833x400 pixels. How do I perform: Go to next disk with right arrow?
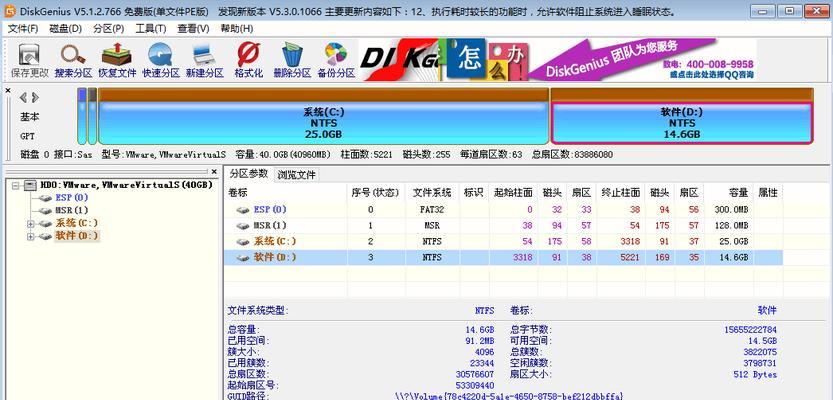coord(35,97)
